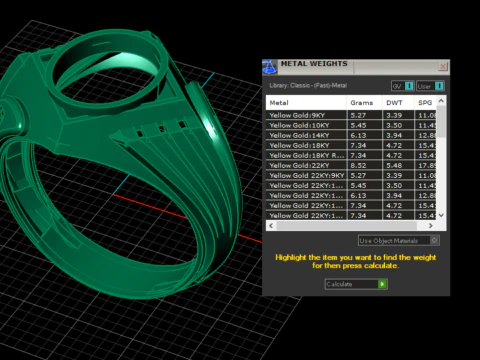Click SPG cell in Yellow Gold:14KY row
This screenshot has height=360, width=480.
(x=425, y=135)
